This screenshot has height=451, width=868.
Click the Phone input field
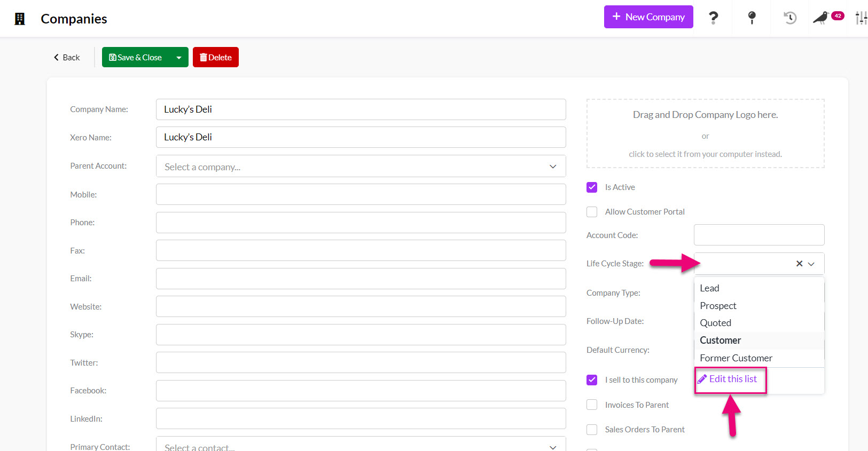coord(361,223)
